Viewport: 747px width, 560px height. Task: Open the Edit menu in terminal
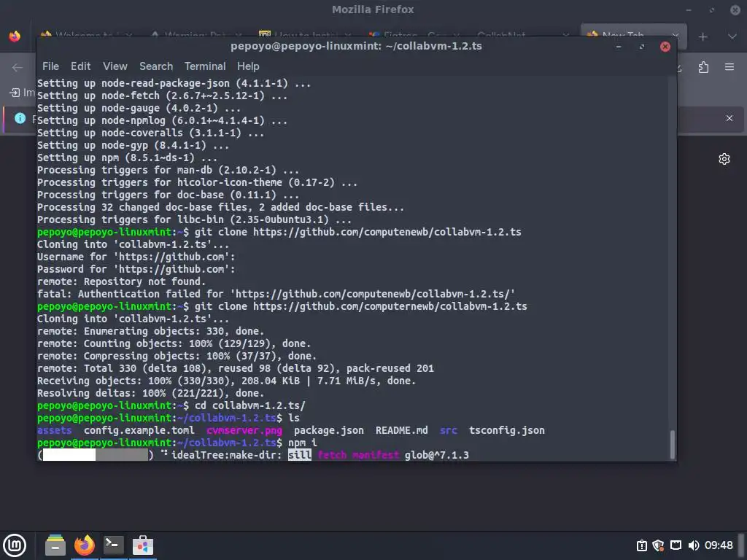click(80, 66)
